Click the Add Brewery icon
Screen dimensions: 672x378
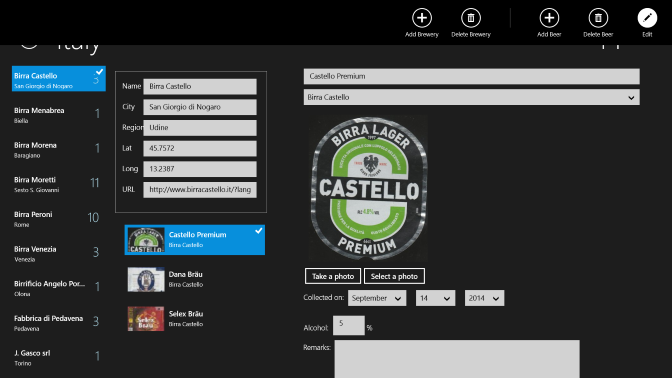pos(422,18)
